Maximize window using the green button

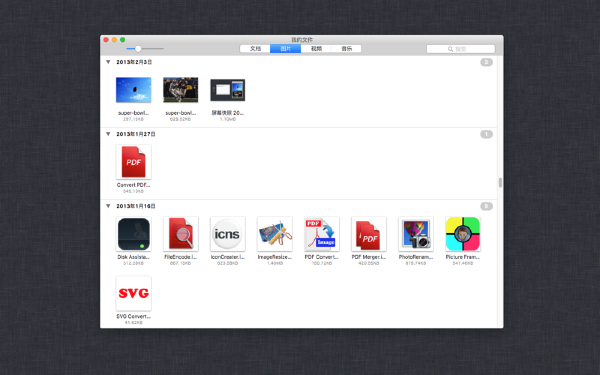coord(122,39)
